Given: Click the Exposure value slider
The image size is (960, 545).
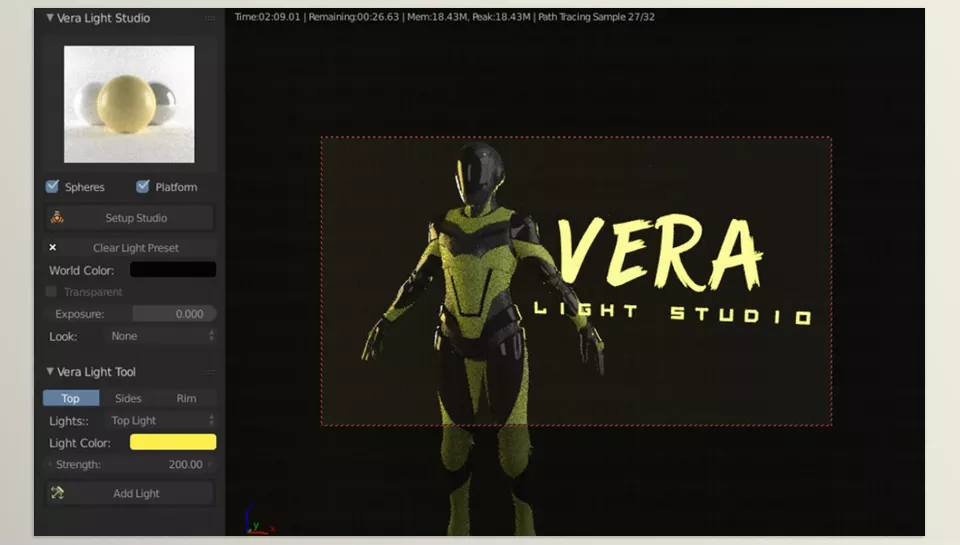Looking at the screenshot, I should pos(131,314).
